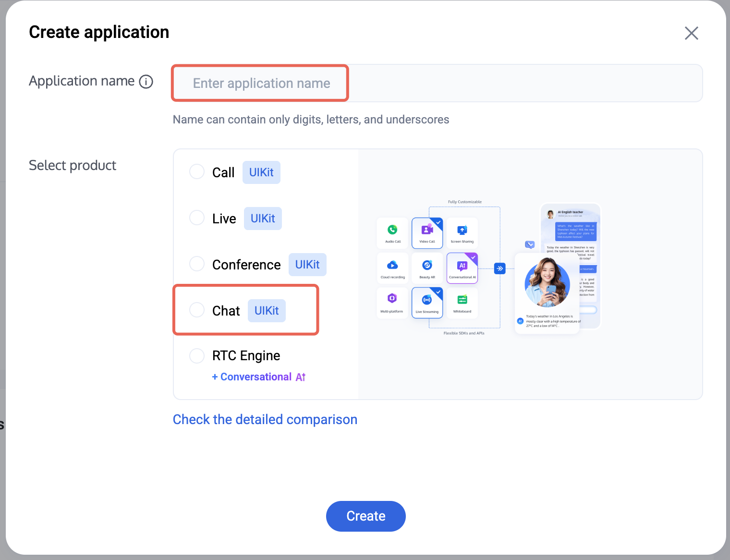Select the Call product radio button
This screenshot has height=560, width=730.
coord(197,171)
